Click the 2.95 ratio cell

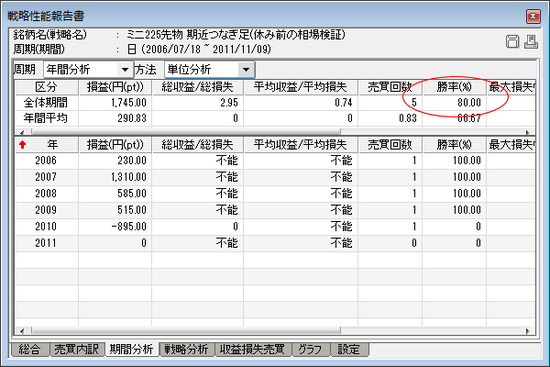(x=197, y=102)
